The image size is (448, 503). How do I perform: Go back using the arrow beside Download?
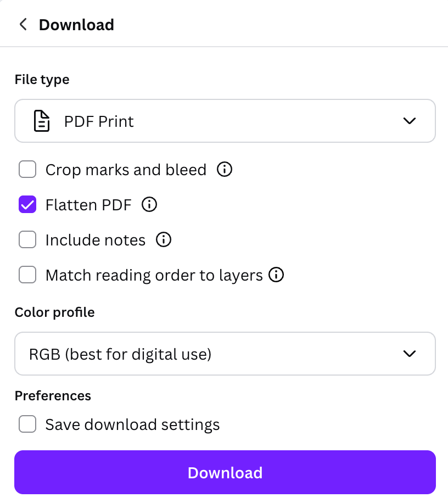tap(23, 25)
